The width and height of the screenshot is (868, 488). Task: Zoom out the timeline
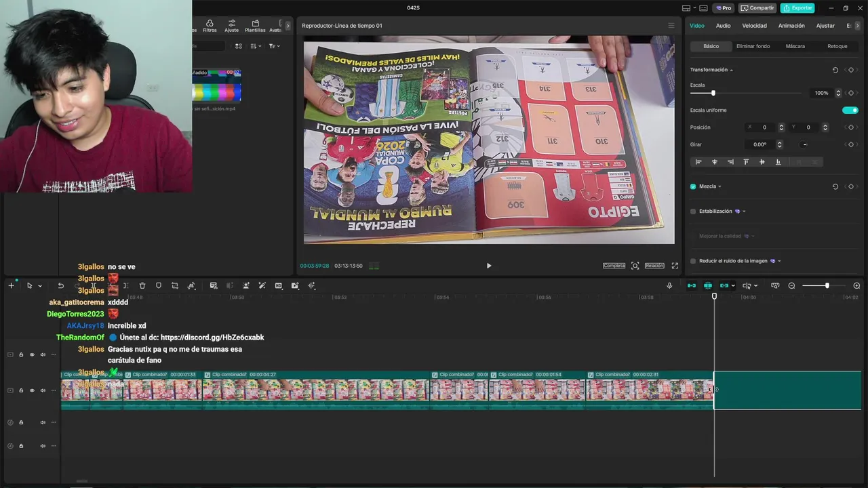tap(791, 286)
